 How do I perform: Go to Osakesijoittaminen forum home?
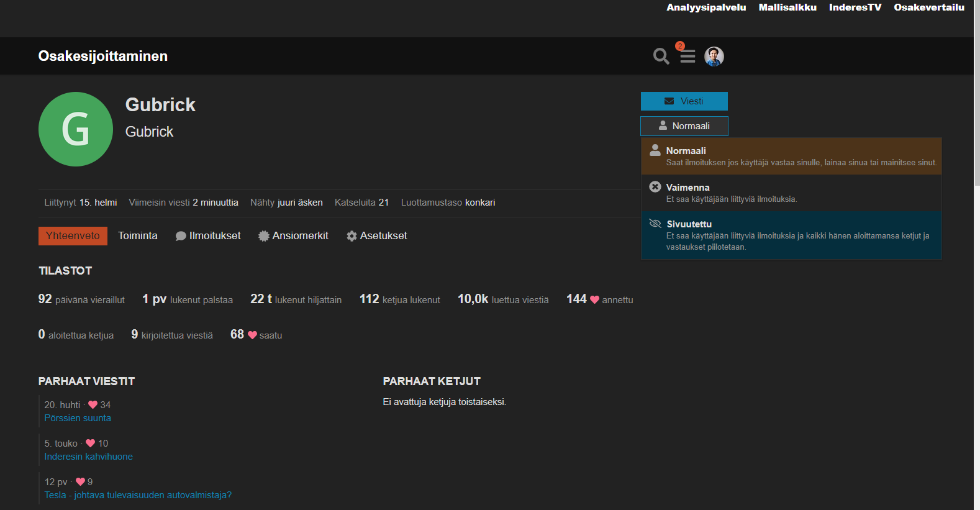pyautogui.click(x=103, y=56)
